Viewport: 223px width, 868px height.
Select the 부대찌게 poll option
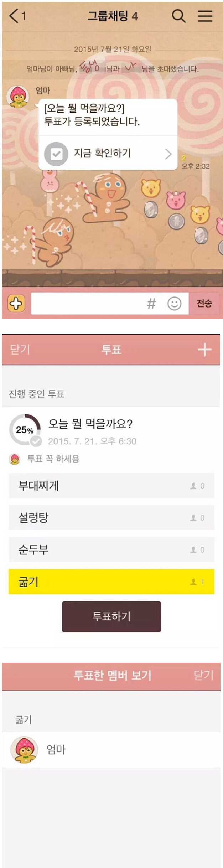[x=111, y=486]
